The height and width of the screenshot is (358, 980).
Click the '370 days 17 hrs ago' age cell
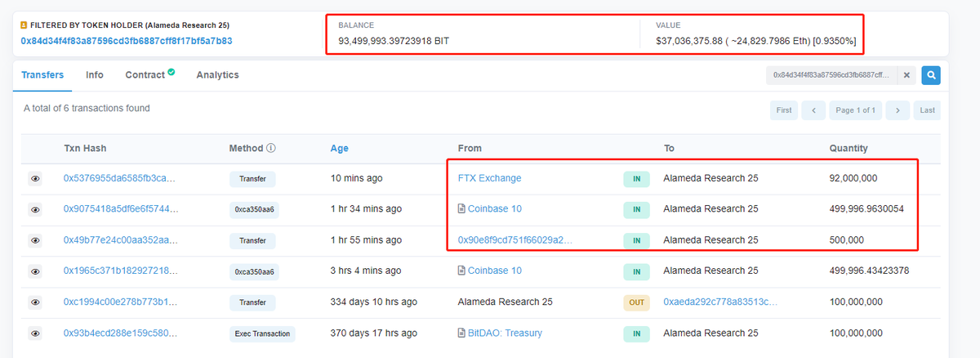(373, 333)
